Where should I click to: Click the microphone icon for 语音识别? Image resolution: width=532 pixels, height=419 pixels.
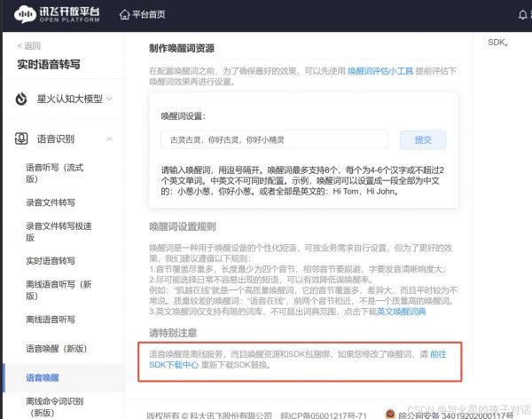21,138
